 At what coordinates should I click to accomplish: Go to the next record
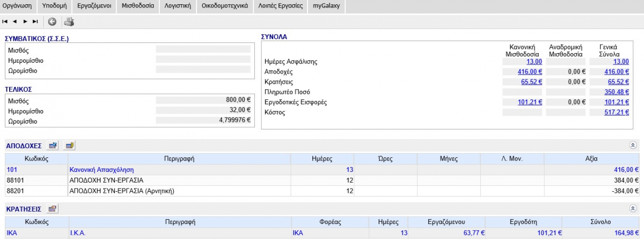[25, 21]
